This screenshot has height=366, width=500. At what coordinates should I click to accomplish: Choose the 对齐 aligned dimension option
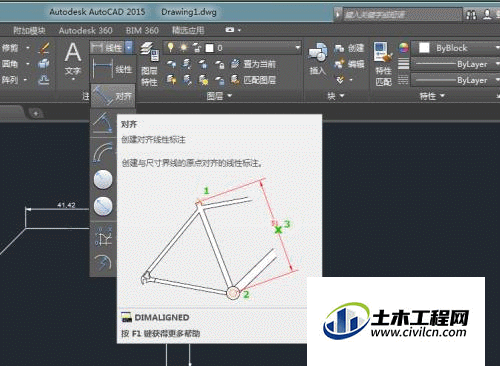coord(113,96)
